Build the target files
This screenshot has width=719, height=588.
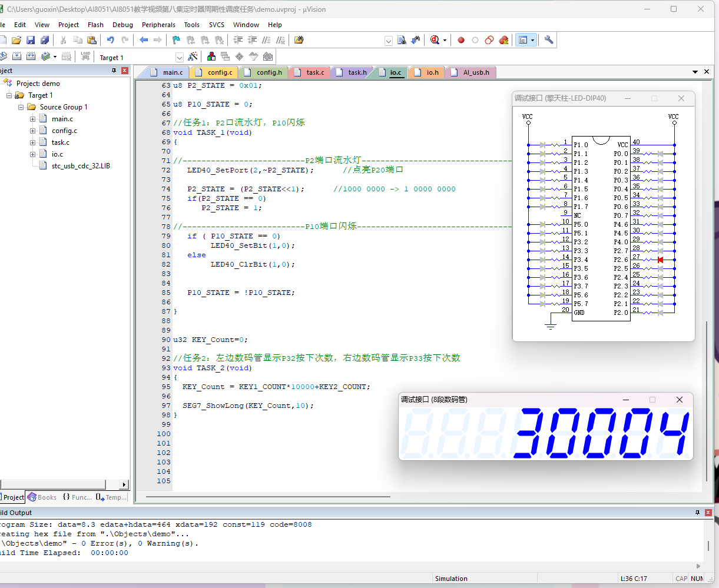(x=16, y=57)
